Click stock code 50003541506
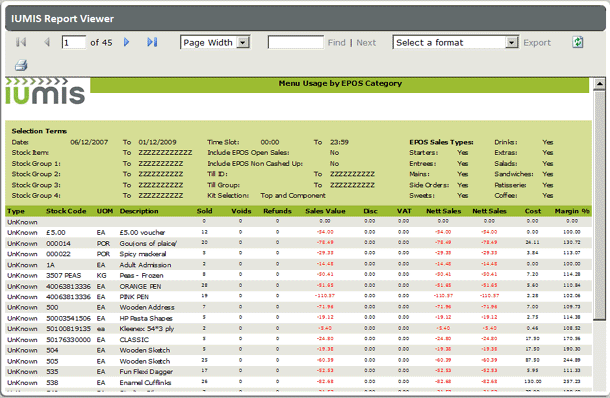The image size is (610, 398). (x=68, y=318)
